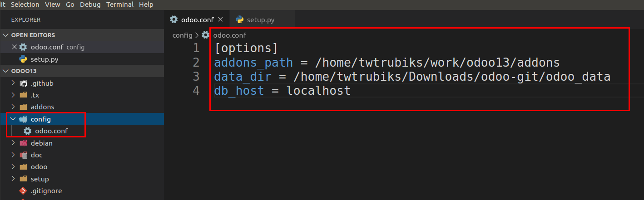
Task: Close the odoo.conf editor tab
Action: [x=220, y=20]
